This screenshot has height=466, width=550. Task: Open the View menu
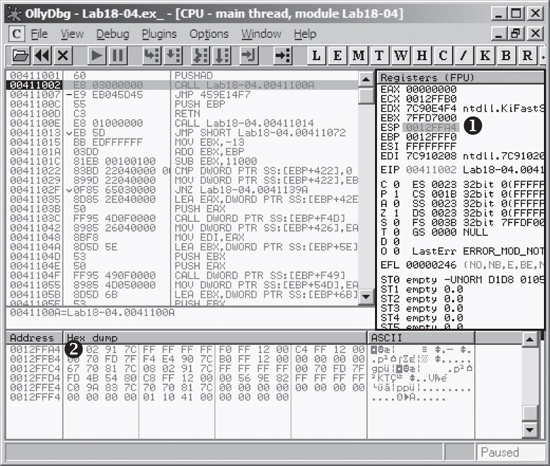tap(72, 34)
